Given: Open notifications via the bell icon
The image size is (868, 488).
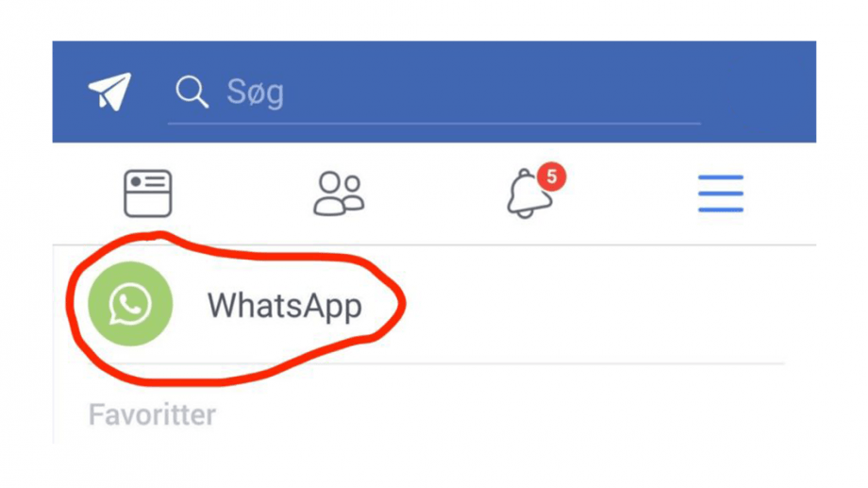Looking at the screenshot, I should 528,194.
